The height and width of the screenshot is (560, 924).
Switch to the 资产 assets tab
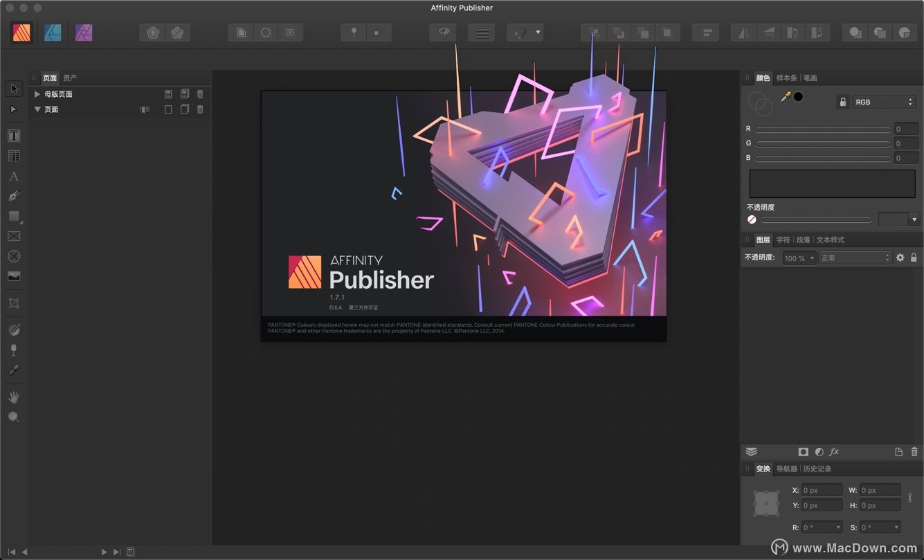(69, 78)
